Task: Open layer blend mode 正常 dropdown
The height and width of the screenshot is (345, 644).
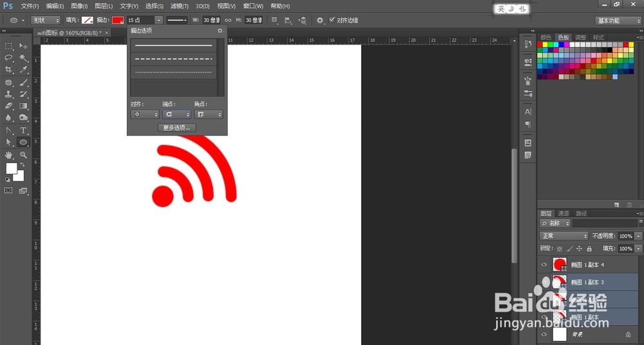Action: click(564, 236)
